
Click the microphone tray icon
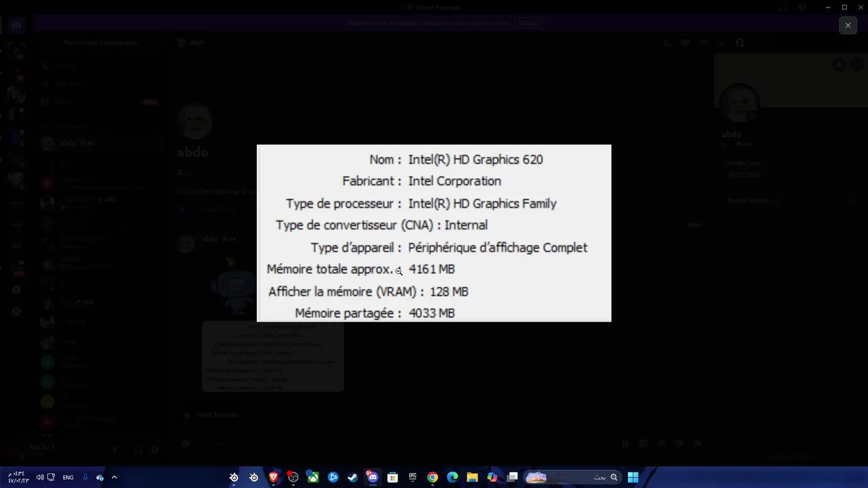click(85, 477)
